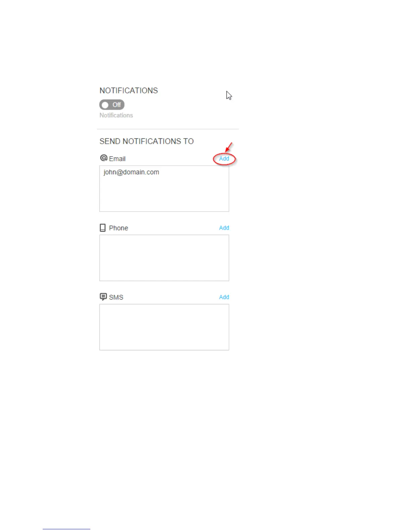Screen dimensions: 411x532
Task: Click the SMS speech bubble icon
Action: pyautogui.click(x=103, y=297)
